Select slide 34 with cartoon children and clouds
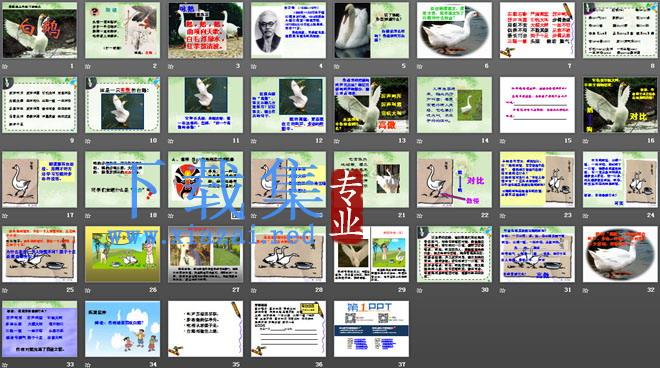This screenshot has width=660, height=368. (122, 329)
